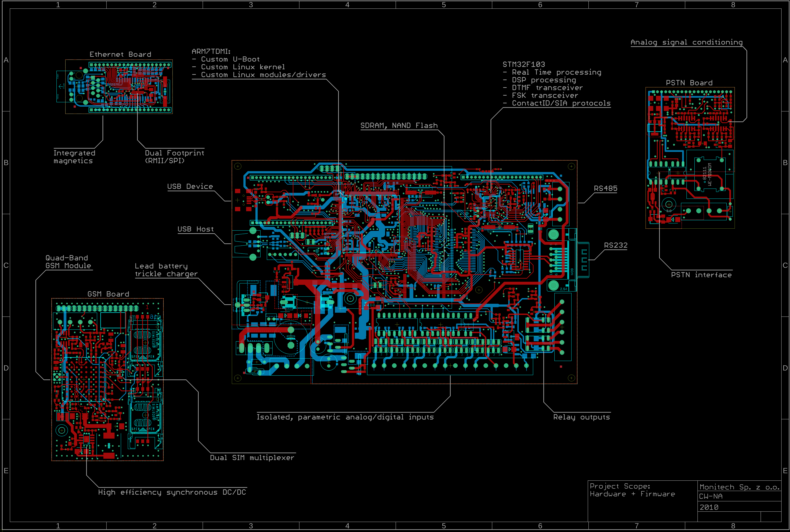Click the STM32F103 heading text
This screenshot has height=532, width=790.
[524, 64]
